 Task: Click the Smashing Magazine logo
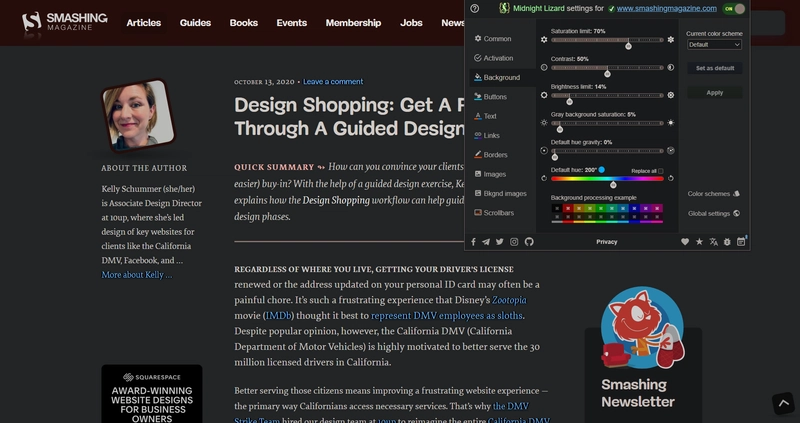pos(64,21)
